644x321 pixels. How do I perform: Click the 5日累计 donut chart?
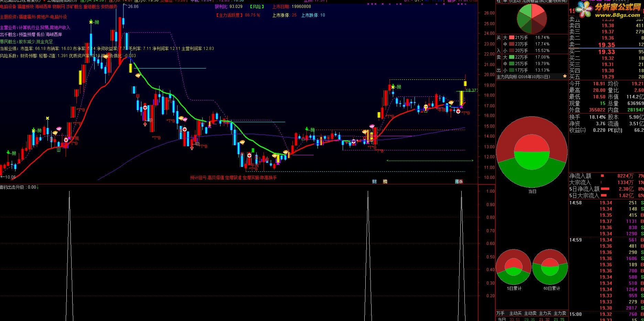click(514, 267)
